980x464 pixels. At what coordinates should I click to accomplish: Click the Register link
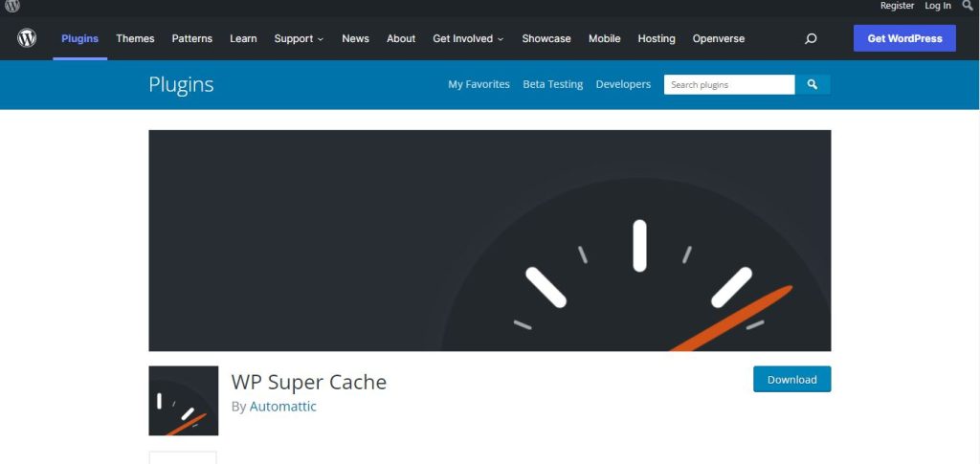tap(897, 6)
